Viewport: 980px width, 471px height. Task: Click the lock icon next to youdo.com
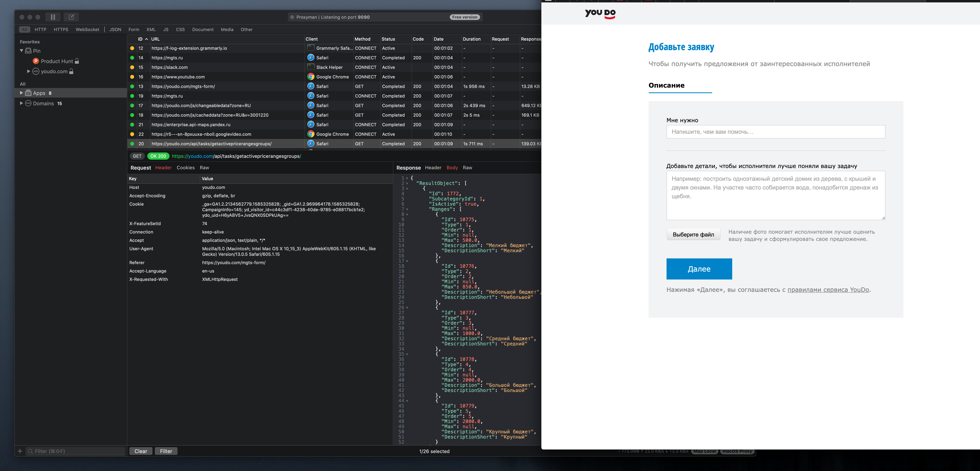[x=71, y=71]
